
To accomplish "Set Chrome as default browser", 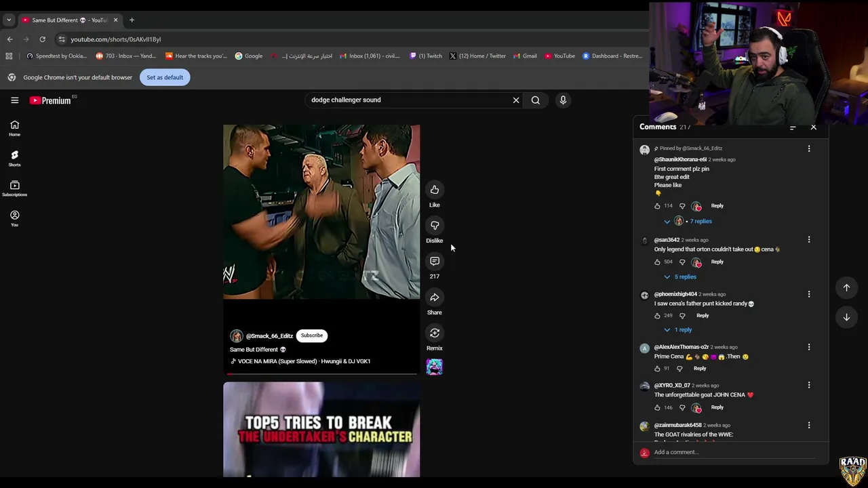I will tap(165, 77).
